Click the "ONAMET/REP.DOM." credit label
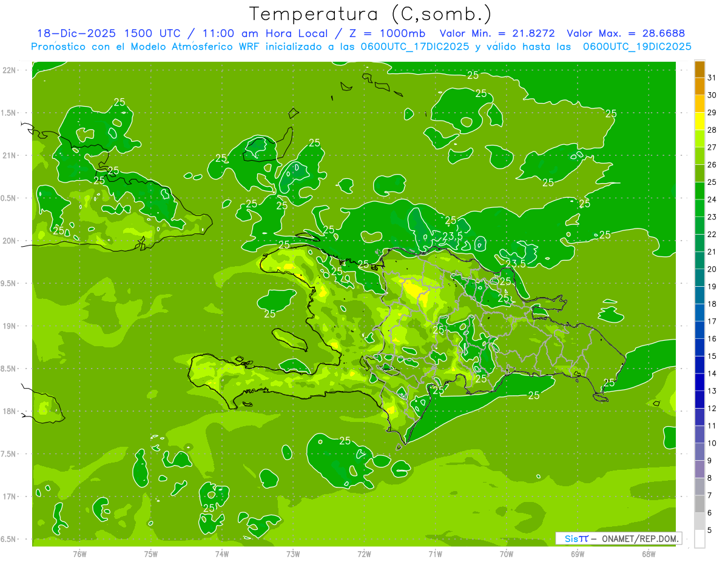 pyautogui.click(x=639, y=538)
